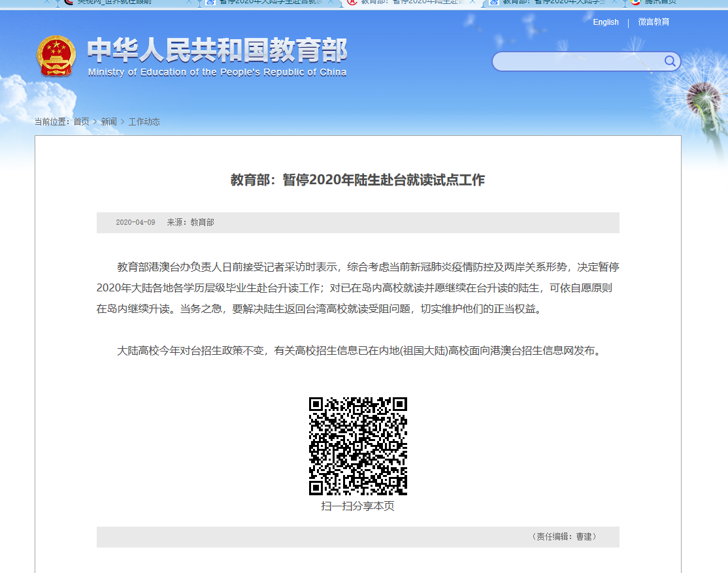Open 新闻 in the breadcrumb
The height and width of the screenshot is (573, 728).
pyautogui.click(x=108, y=122)
